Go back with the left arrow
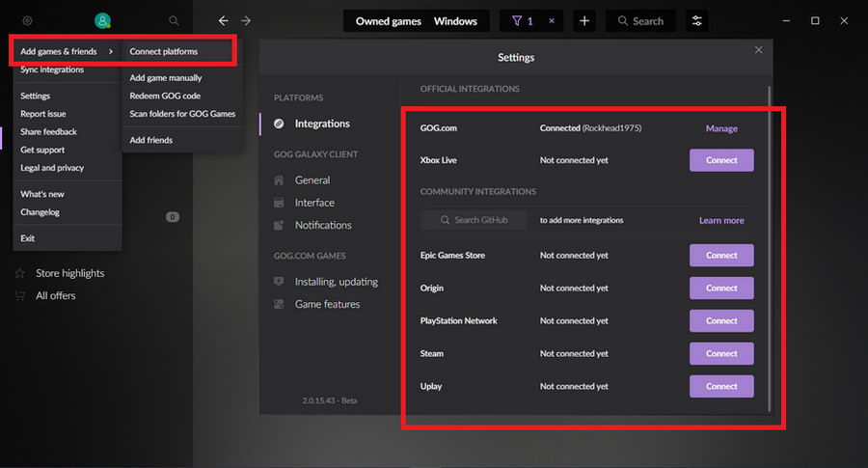 [223, 20]
